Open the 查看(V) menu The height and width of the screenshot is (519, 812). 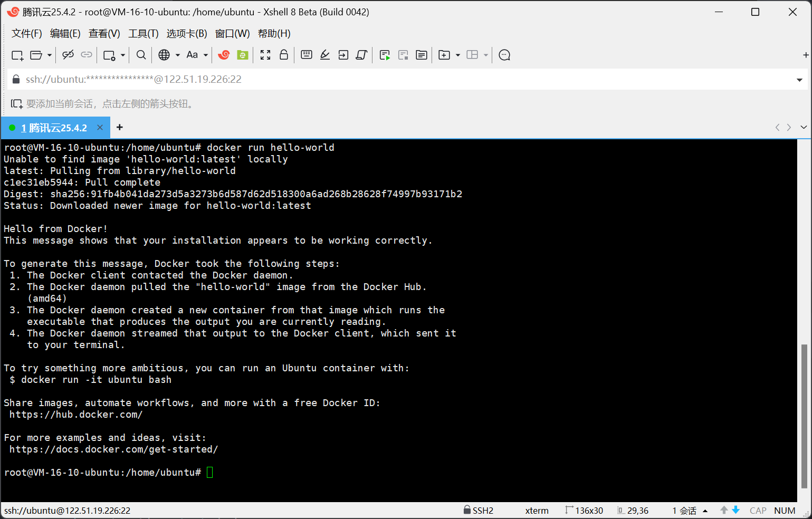coord(104,33)
